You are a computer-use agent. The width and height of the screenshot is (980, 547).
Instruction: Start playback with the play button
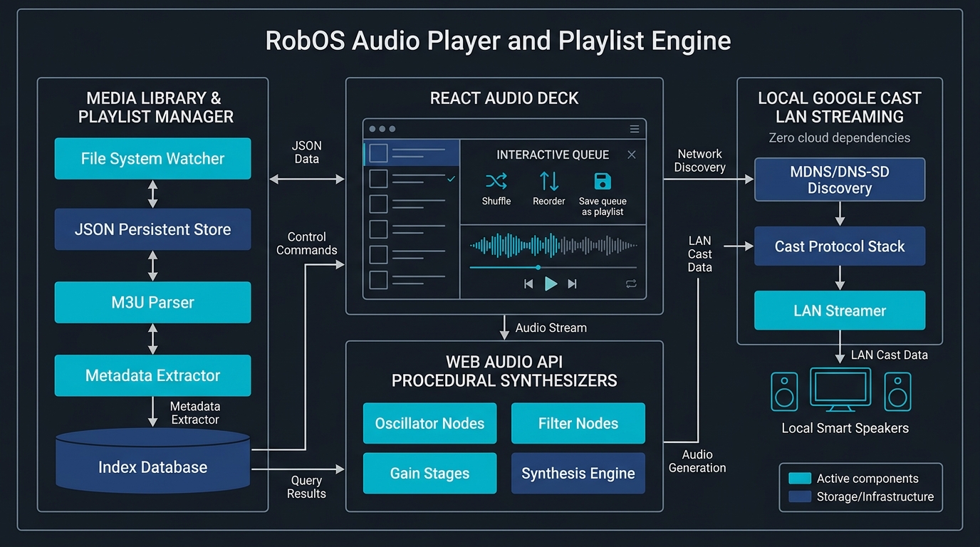[x=551, y=283]
